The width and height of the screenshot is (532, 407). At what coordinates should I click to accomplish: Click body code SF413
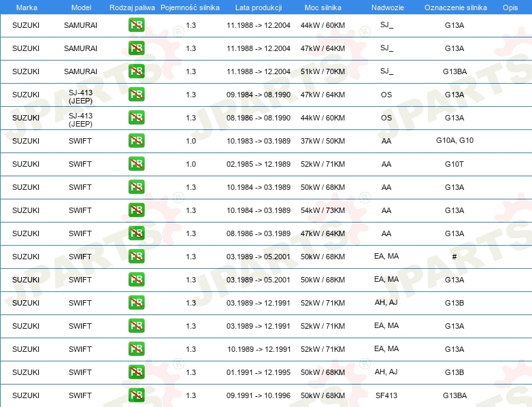tap(386, 395)
